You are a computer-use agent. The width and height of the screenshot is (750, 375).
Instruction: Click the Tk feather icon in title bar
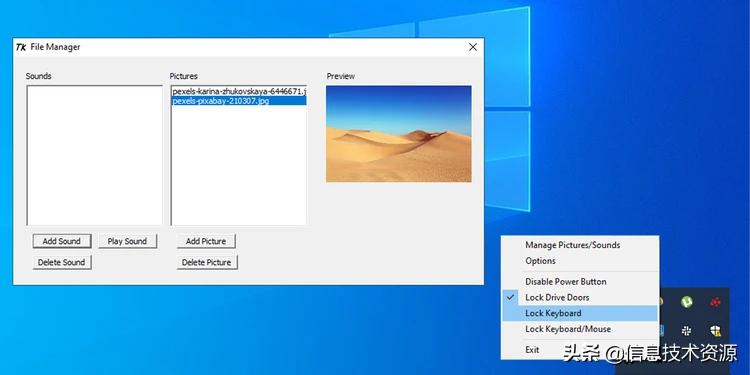coord(21,47)
